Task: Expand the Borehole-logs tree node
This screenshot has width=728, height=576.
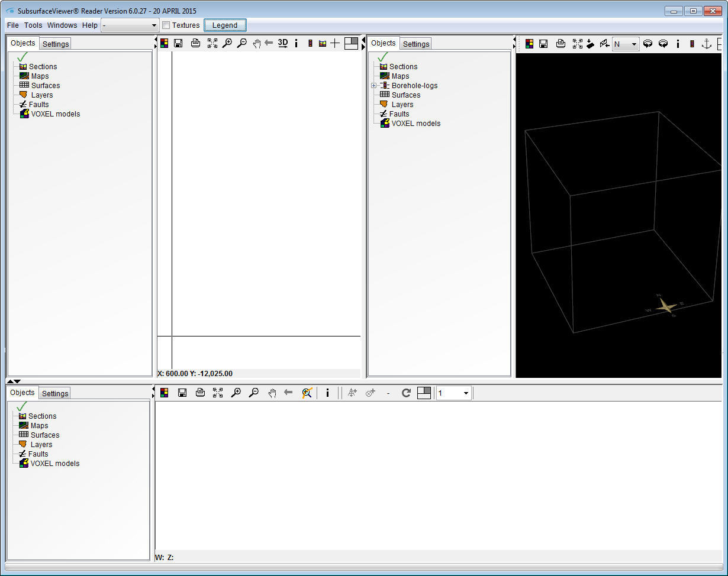Action: tap(374, 86)
